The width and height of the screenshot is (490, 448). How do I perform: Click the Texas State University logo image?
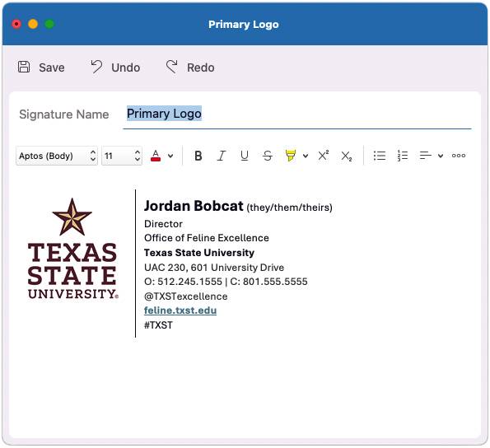click(72, 249)
